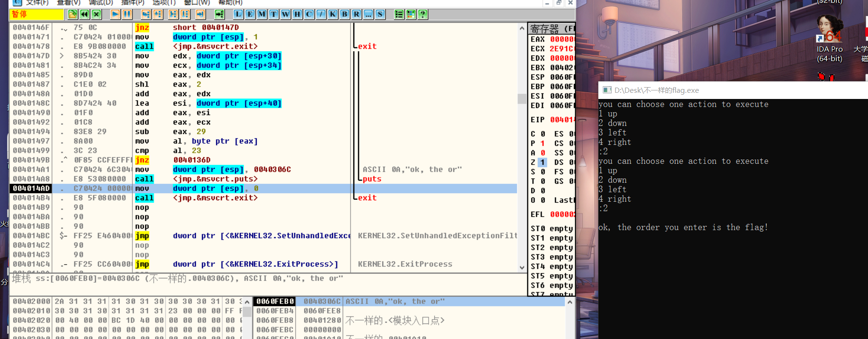Show Call stack with K button
The height and width of the screenshot is (339, 868).
pyautogui.click(x=333, y=14)
